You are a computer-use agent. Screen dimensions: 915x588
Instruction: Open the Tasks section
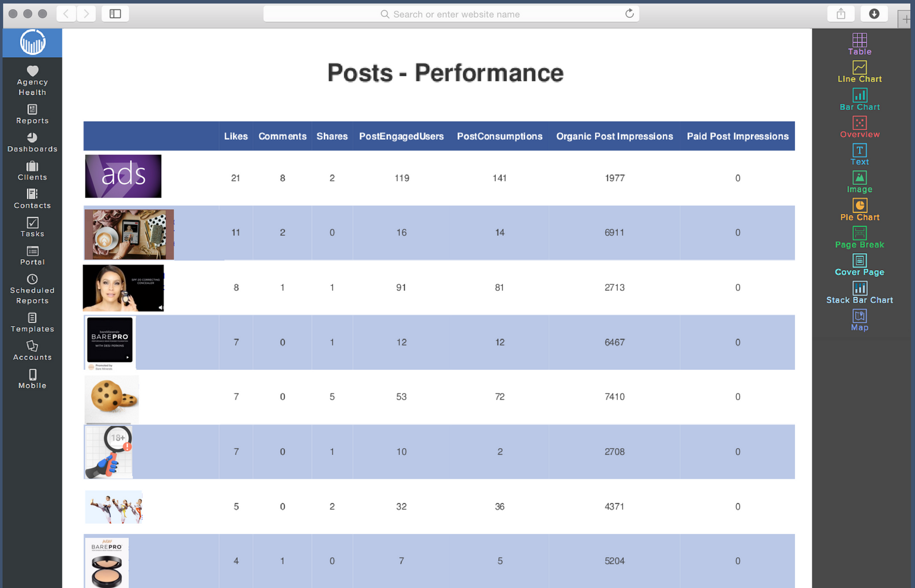pyautogui.click(x=32, y=228)
